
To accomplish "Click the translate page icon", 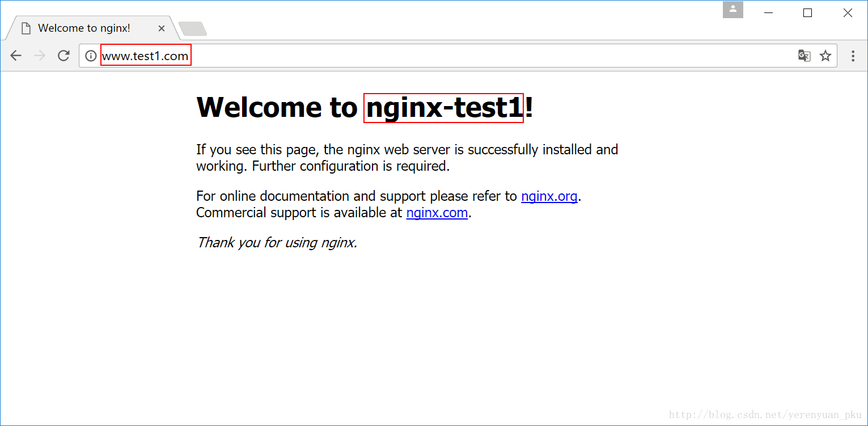I will click(x=804, y=56).
